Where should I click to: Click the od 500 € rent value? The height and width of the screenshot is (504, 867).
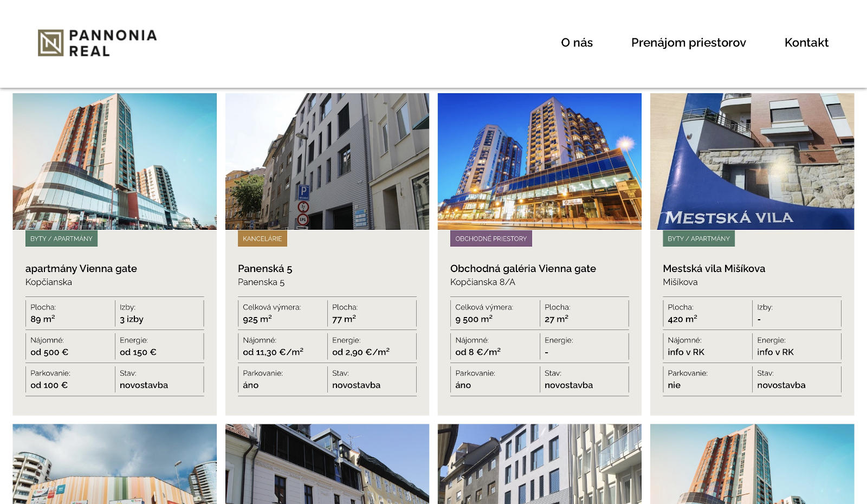[49, 352]
